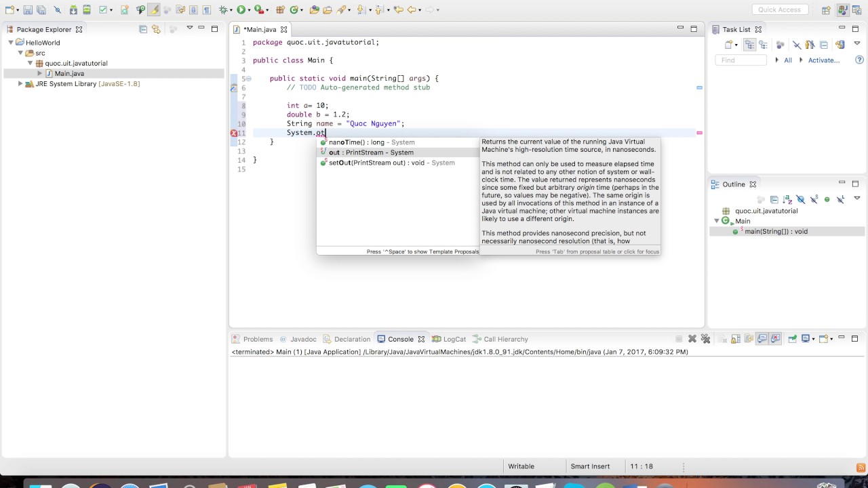Collapse the quoc.uit.javatutorial package node
The width and height of the screenshot is (868, 488).
tap(30, 63)
